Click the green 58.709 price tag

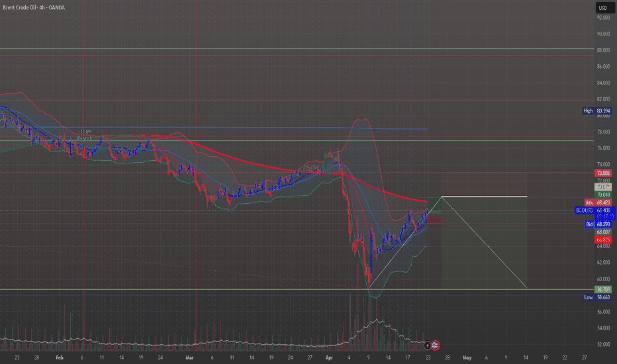(603, 290)
